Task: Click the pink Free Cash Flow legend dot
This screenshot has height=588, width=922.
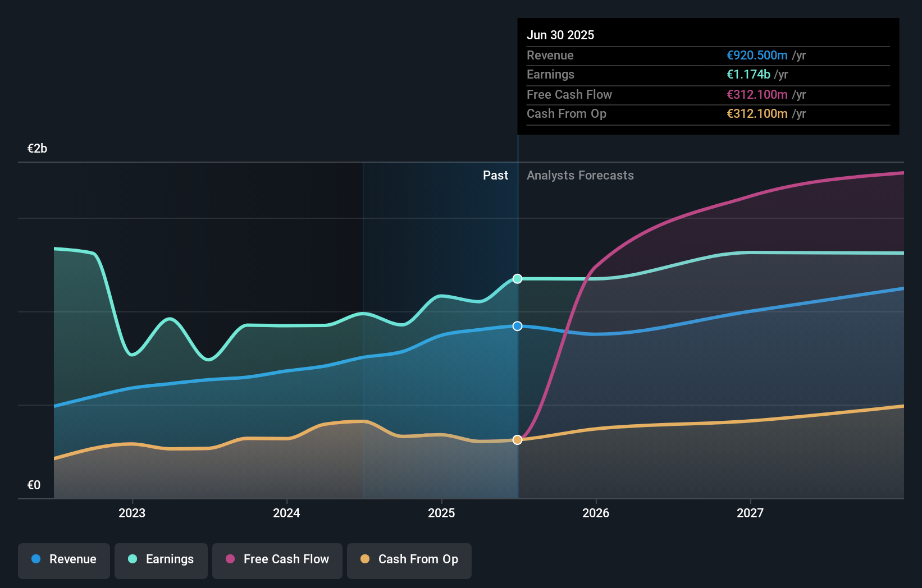Action: (x=230, y=559)
